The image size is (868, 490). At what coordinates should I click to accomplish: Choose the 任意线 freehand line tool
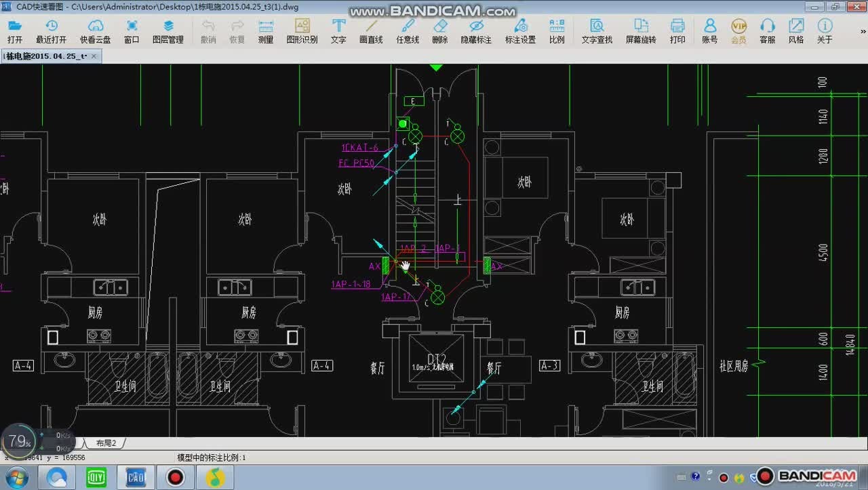pos(408,31)
